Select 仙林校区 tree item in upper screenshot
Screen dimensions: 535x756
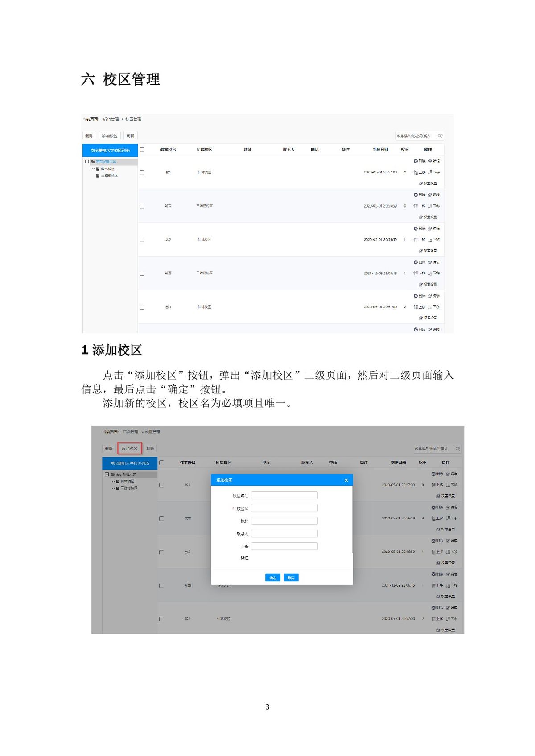pos(107,169)
